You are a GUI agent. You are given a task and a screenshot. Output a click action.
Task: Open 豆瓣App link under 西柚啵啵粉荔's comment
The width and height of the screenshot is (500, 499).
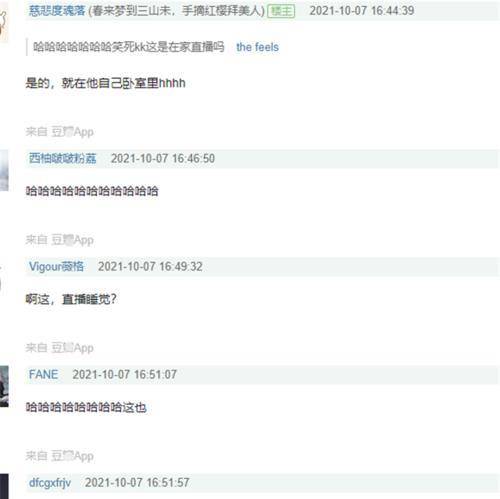pos(72,240)
